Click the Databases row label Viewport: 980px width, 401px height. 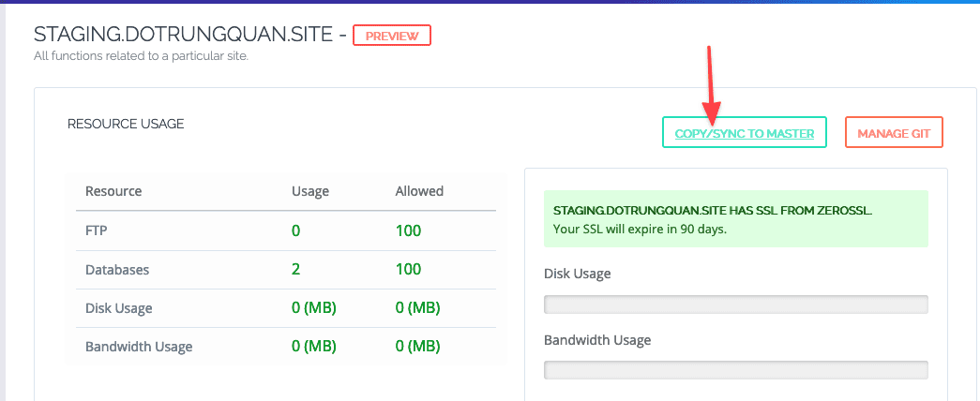coord(116,269)
